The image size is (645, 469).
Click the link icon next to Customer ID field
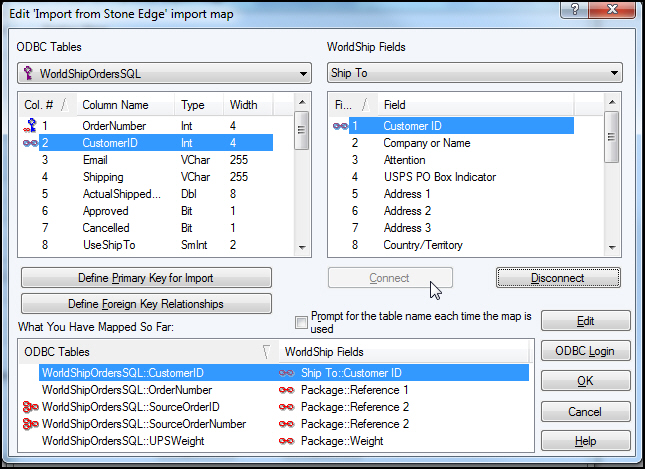click(340, 126)
